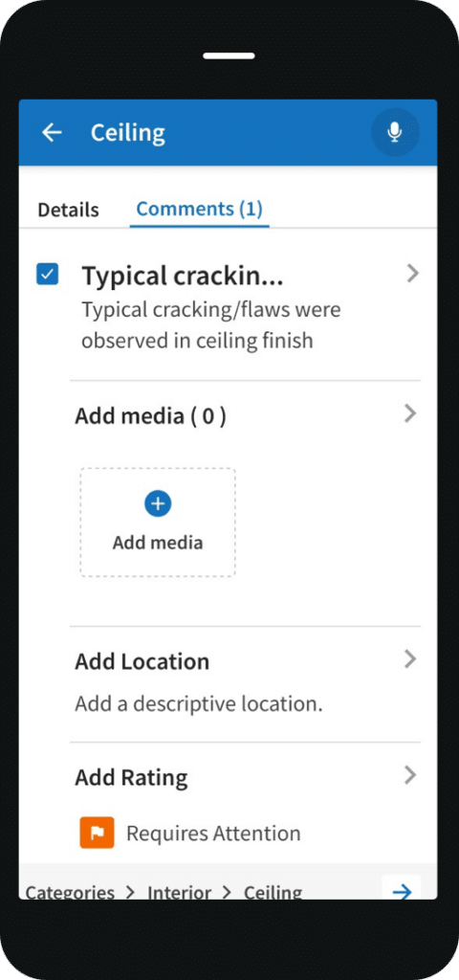Tap the Add Location heading
Image resolution: width=459 pixels, height=980 pixels.
[142, 661]
